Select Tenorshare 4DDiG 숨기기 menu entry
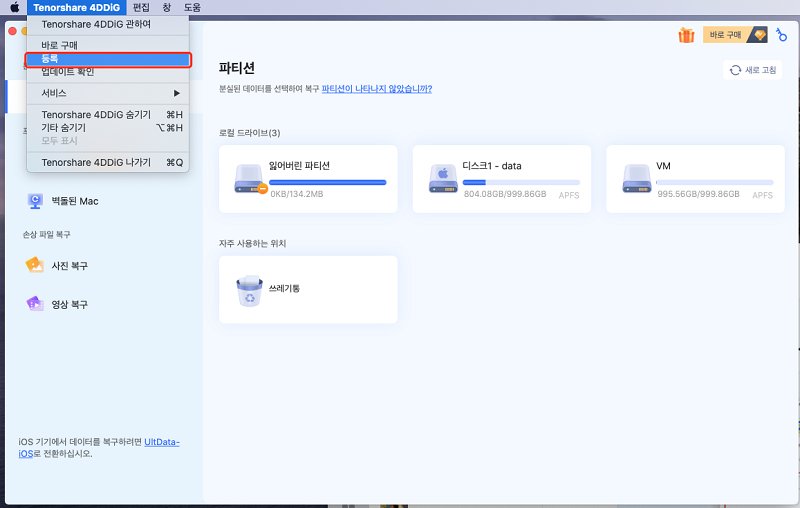 pyautogui.click(x=108, y=115)
